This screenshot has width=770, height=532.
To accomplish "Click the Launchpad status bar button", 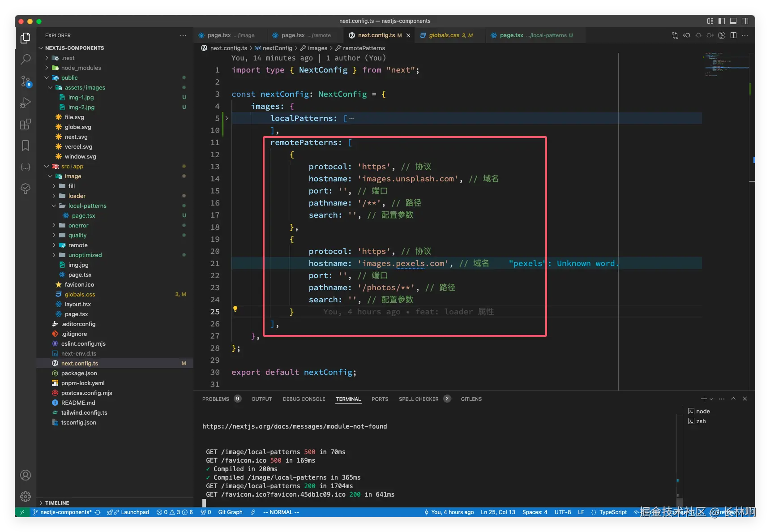I will (134, 512).
